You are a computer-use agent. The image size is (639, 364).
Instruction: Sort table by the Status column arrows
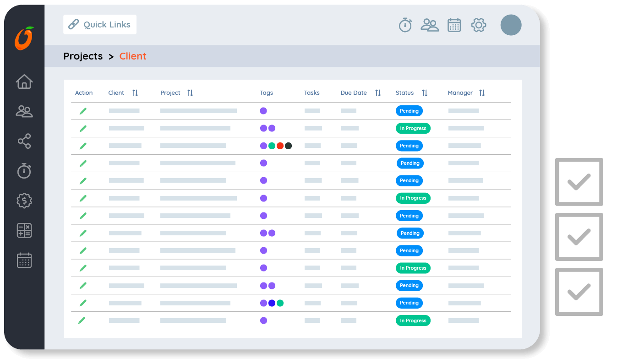(425, 93)
